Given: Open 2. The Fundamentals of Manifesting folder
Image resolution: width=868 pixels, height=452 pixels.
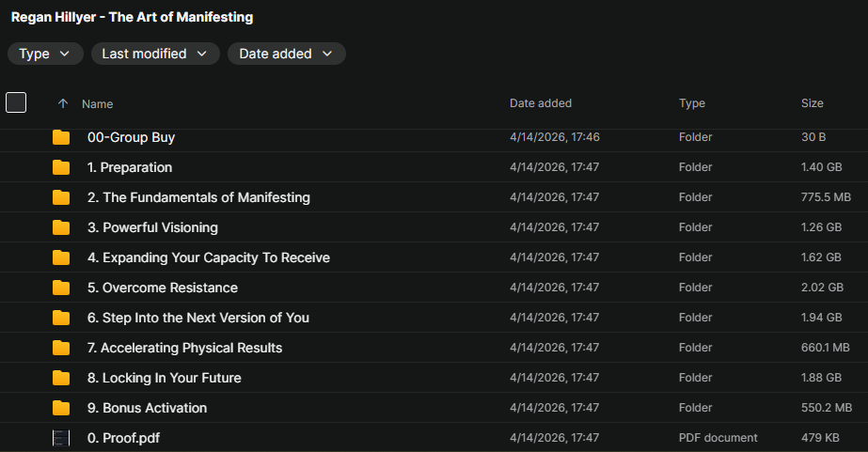Looking at the screenshot, I should pyautogui.click(x=198, y=197).
